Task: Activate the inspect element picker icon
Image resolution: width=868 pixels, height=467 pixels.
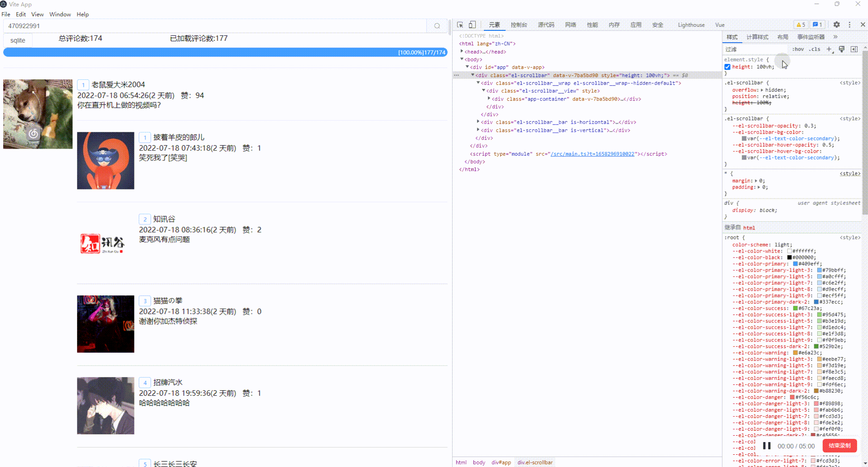Action: tap(460, 25)
